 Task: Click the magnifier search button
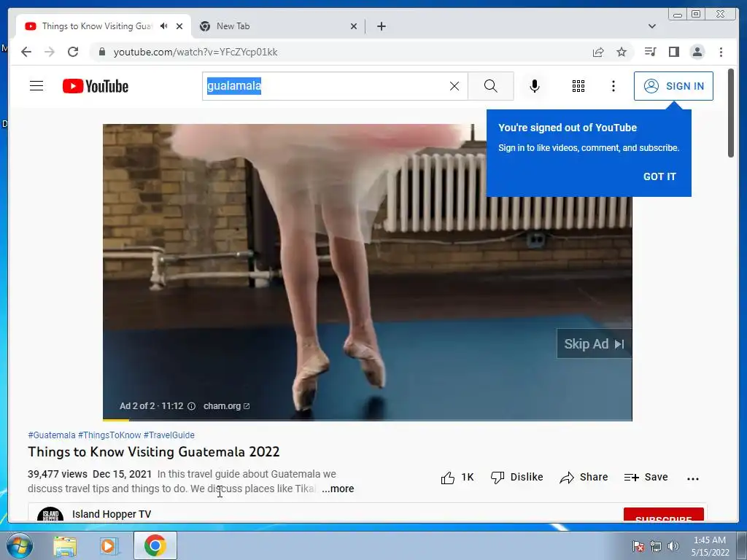tap(491, 86)
